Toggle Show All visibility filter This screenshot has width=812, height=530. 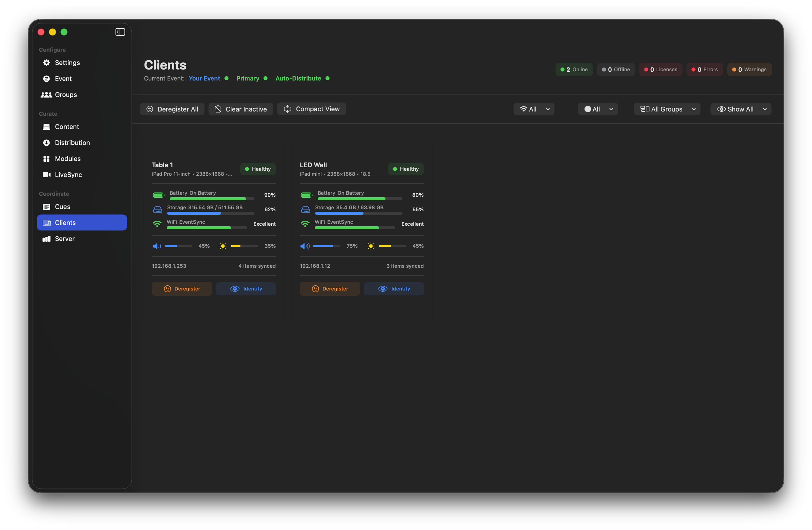(741, 109)
